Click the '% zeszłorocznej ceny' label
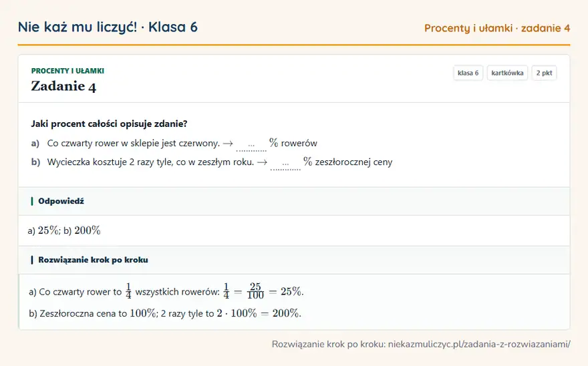 click(x=348, y=162)
